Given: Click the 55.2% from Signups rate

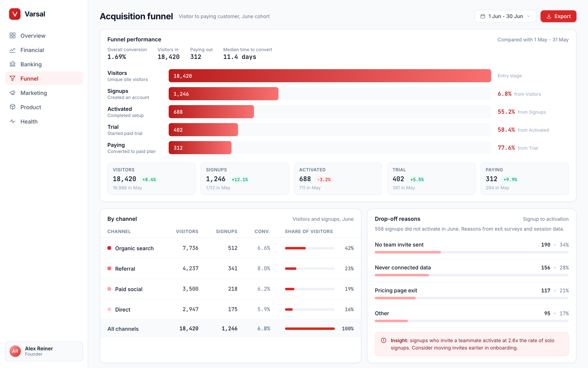Looking at the screenshot, I should coord(522,112).
